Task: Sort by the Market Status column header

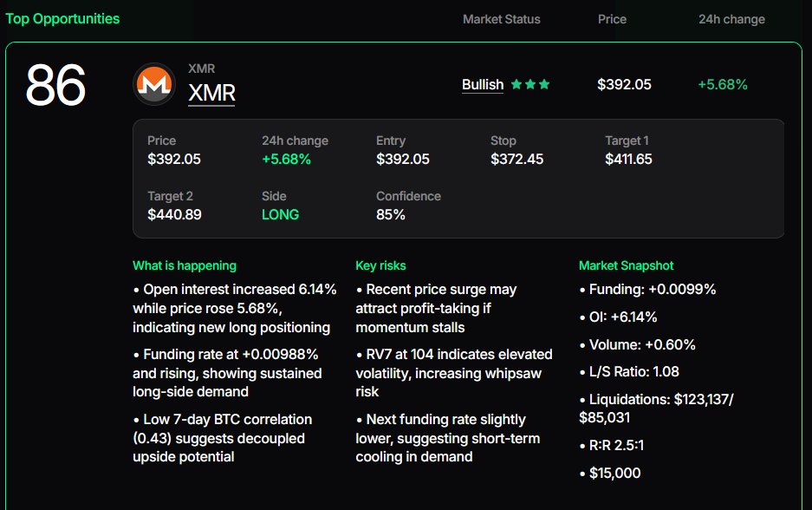Action: point(501,19)
